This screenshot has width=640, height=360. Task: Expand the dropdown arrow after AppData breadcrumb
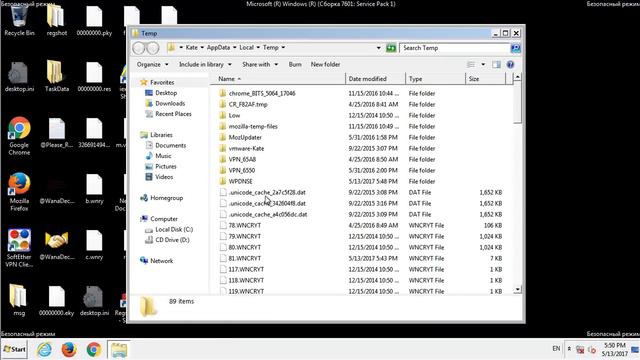(235, 48)
